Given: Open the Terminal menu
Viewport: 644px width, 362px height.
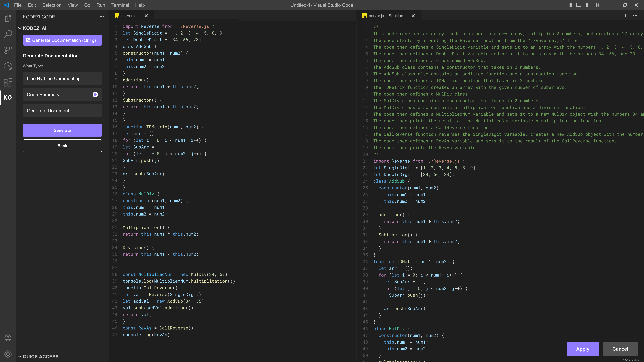Looking at the screenshot, I should tap(120, 5).
